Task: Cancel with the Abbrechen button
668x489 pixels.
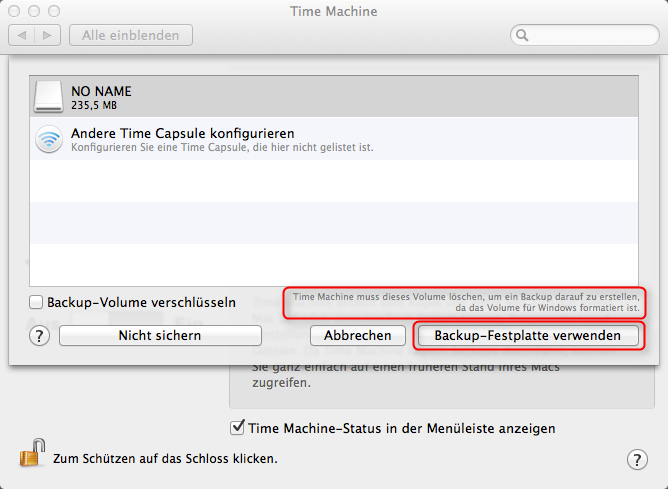Action: pyautogui.click(x=358, y=336)
